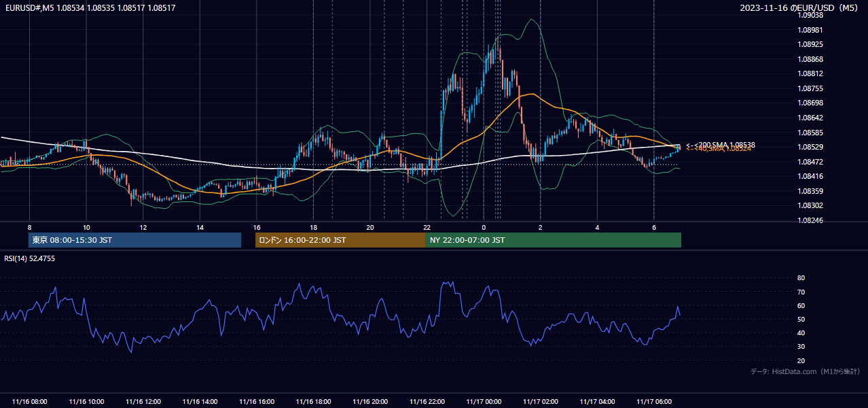This screenshot has width=868, height=408.
Task: Click the RSI(14) 52.4755 indicator label
Action: 30,258
